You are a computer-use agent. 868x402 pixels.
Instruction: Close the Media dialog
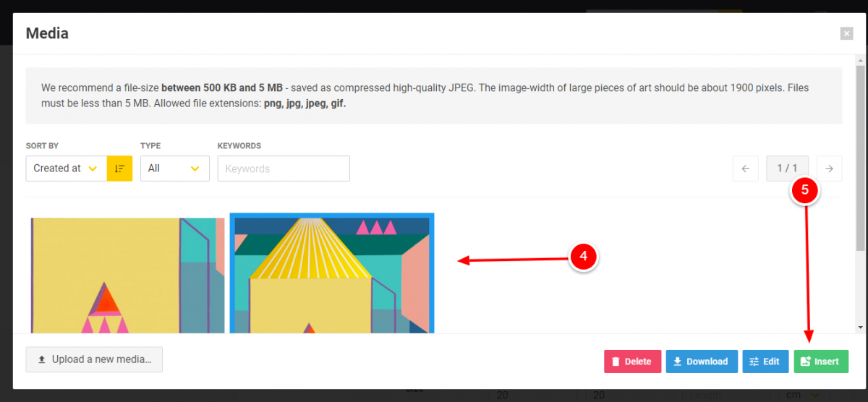point(846,33)
